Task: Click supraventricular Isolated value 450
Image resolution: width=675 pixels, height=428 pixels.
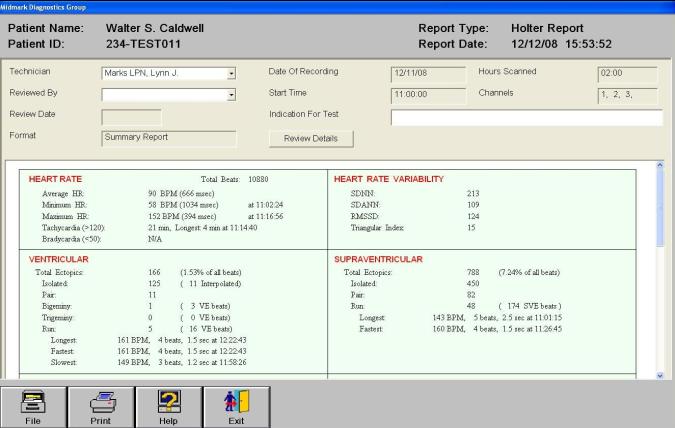Action: point(473,284)
